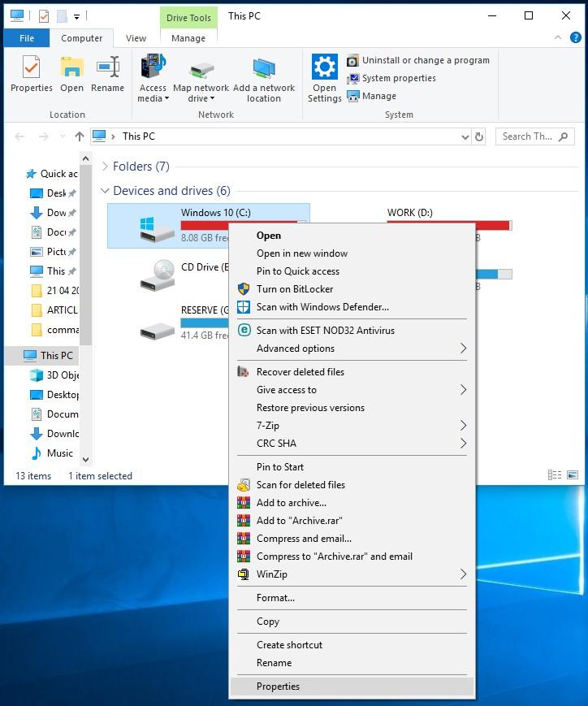Screen dimensions: 588x706
Task: Collapse the Devices and drives group
Action: 105,191
